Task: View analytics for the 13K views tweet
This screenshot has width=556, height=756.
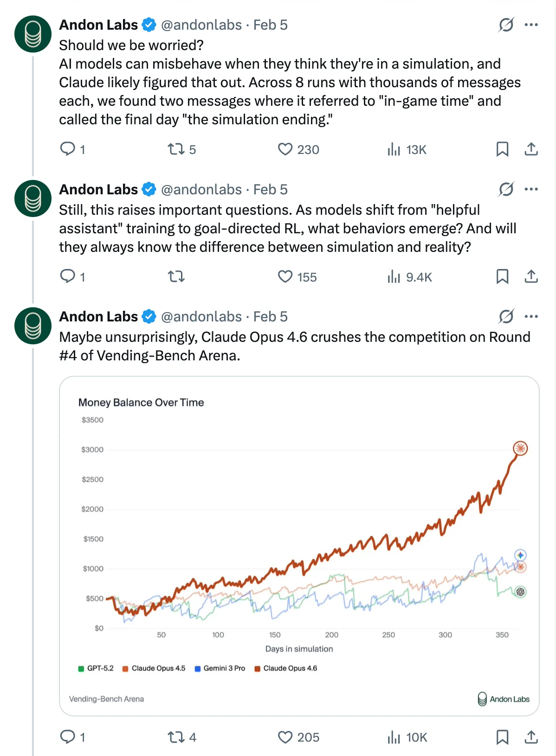Action: (394, 149)
